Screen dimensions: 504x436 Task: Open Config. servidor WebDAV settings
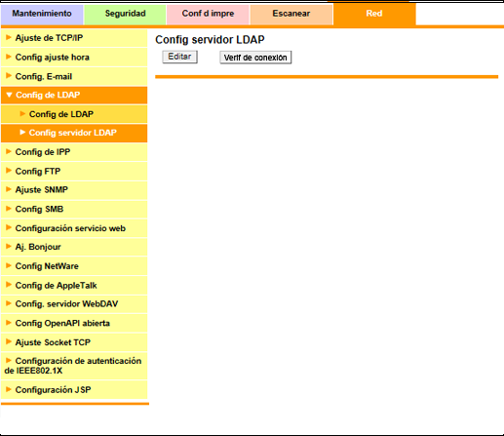(x=74, y=304)
